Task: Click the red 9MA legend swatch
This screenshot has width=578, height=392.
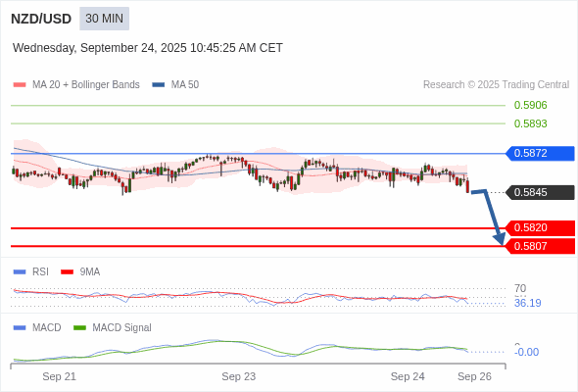Action: [x=67, y=272]
